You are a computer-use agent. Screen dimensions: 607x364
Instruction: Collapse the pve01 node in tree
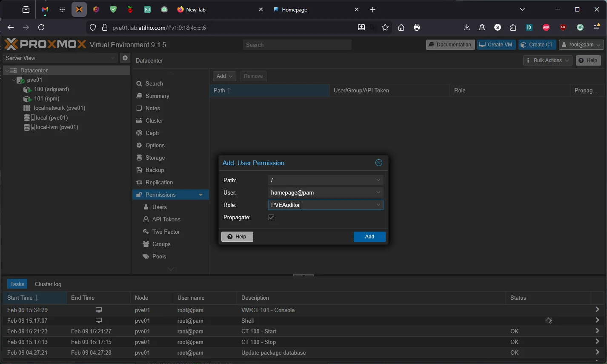coord(13,80)
